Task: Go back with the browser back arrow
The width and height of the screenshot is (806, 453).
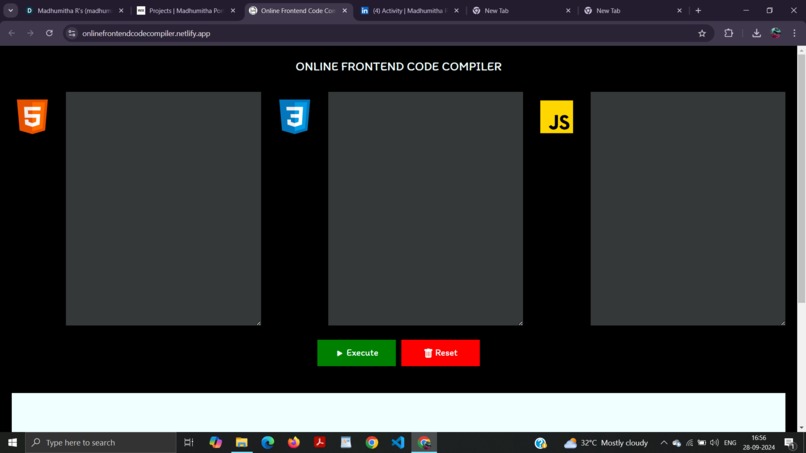Action: click(12, 33)
